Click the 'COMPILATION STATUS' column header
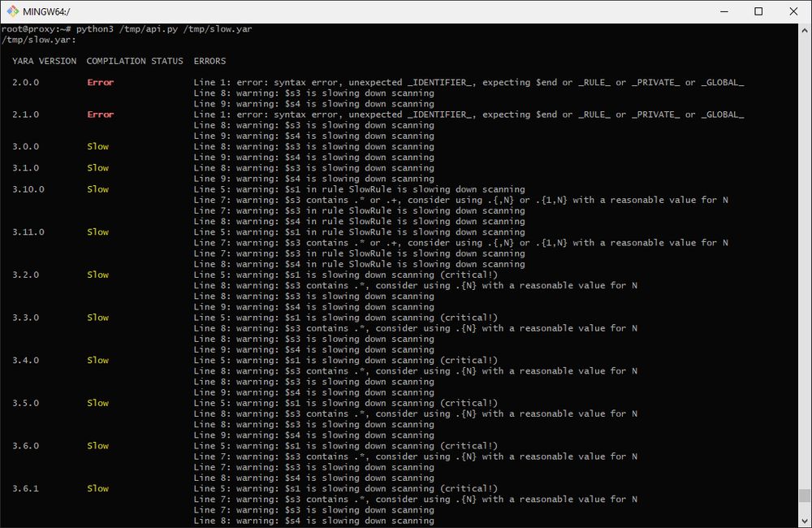This screenshot has height=528, width=812. tap(135, 61)
